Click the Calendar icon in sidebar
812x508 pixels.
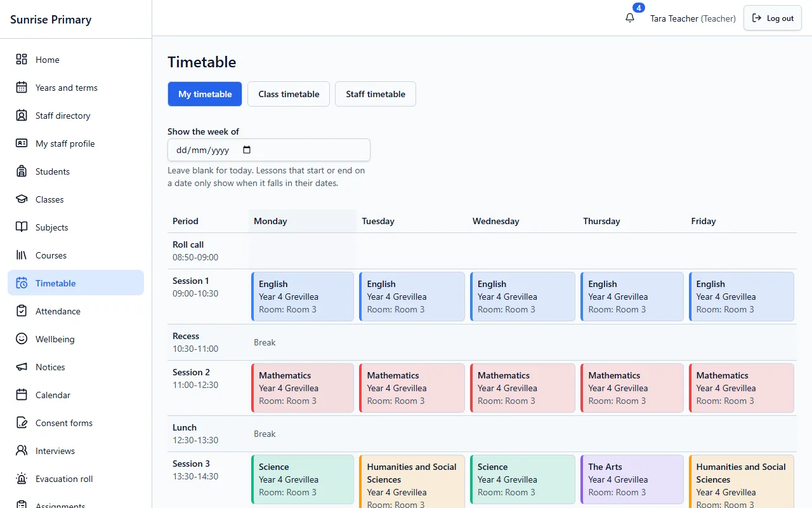coord(22,395)
